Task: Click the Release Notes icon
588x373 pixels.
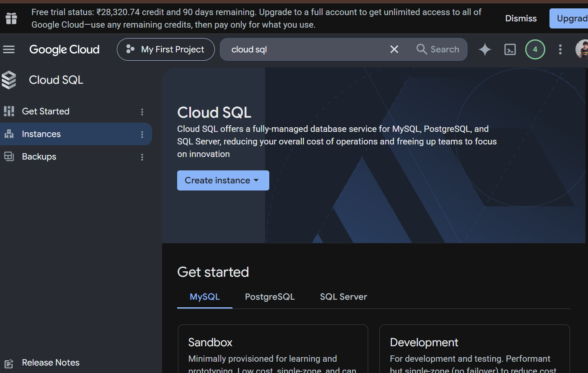Action: pos(9,363)
